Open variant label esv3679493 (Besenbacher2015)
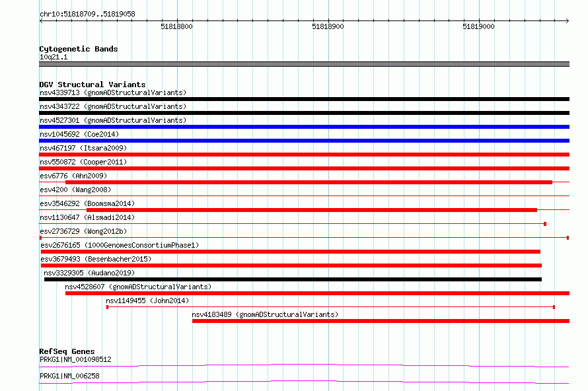Screen dimensions: 588x391 click(96, 259)
